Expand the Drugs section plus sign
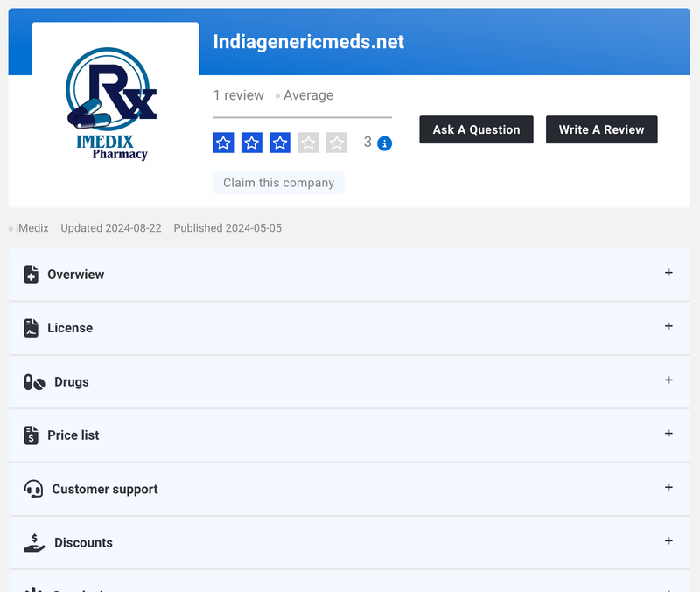The image size is (700, 592). 668,380
